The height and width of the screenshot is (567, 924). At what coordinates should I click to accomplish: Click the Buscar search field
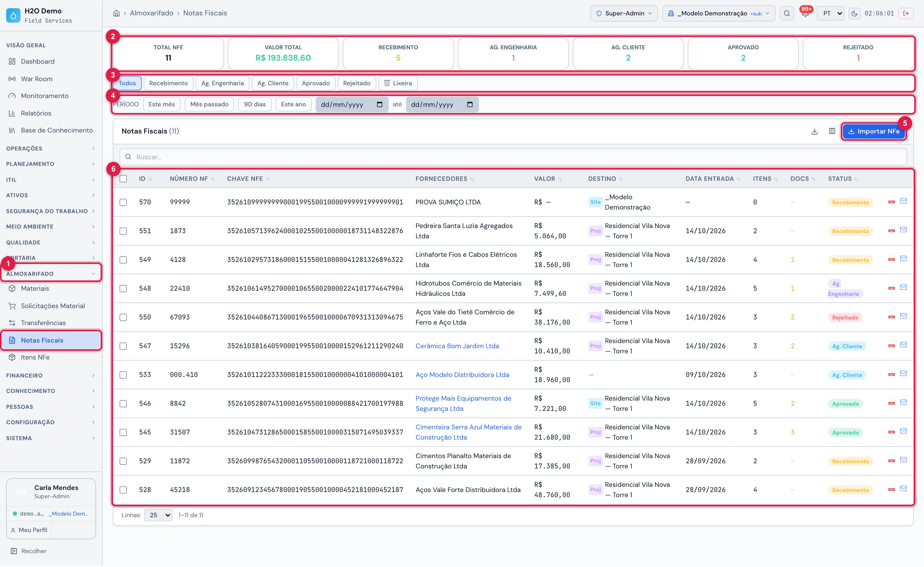513,157
